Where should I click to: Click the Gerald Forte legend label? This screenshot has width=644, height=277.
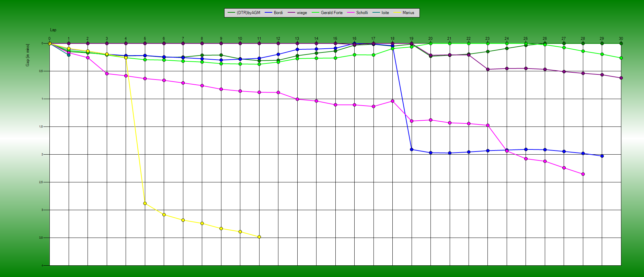point(332,13)
